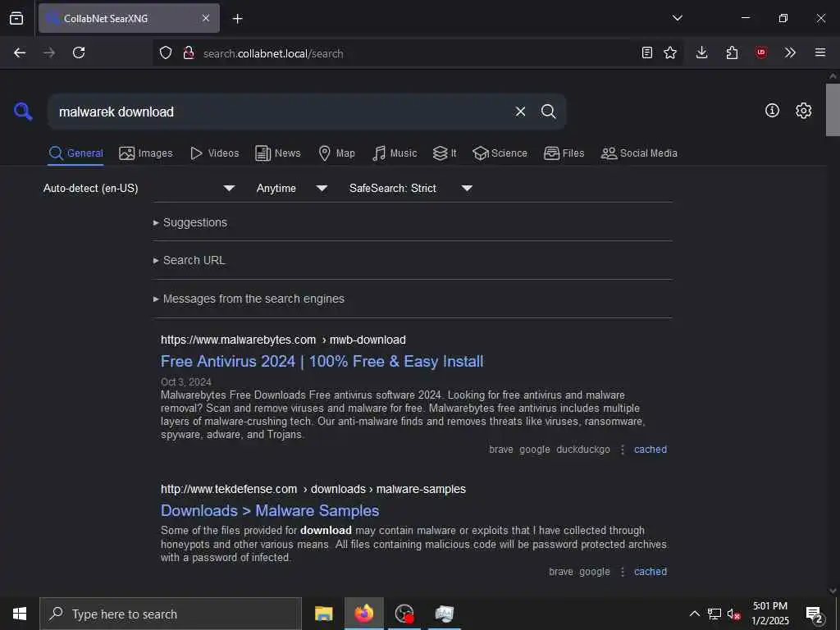Click the insecure connection padlock icon
840x630 pixels.
coord(188,53)
